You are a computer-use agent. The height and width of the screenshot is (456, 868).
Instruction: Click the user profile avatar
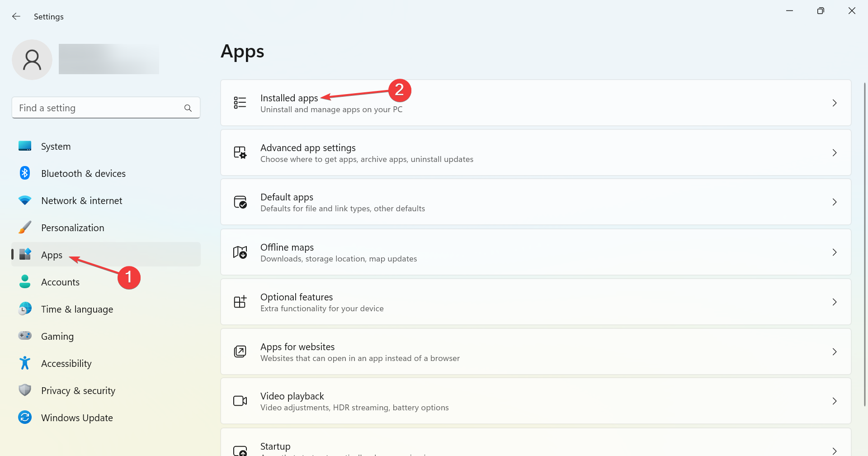point(32,60)
